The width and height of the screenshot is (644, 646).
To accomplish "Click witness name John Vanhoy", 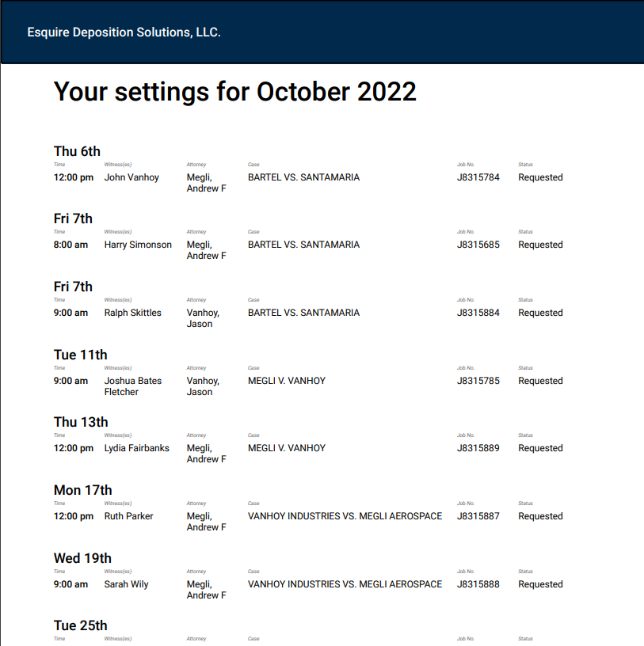I will coord(131,177).
